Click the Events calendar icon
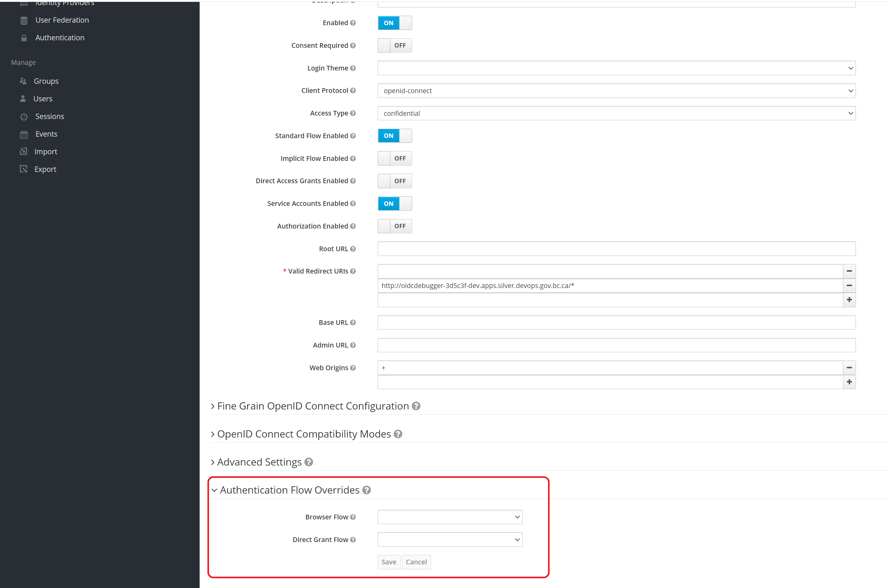 [x=24, y=134]
